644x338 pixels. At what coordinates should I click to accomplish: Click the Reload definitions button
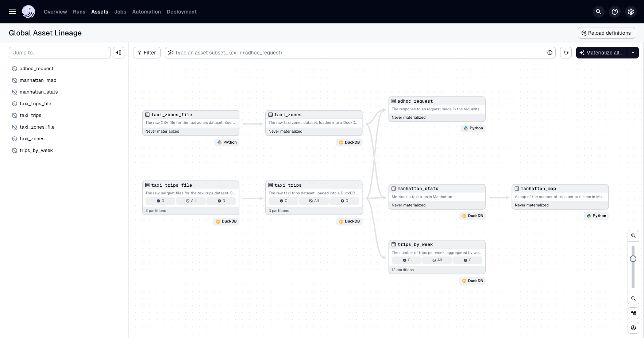tap(606, 33)
